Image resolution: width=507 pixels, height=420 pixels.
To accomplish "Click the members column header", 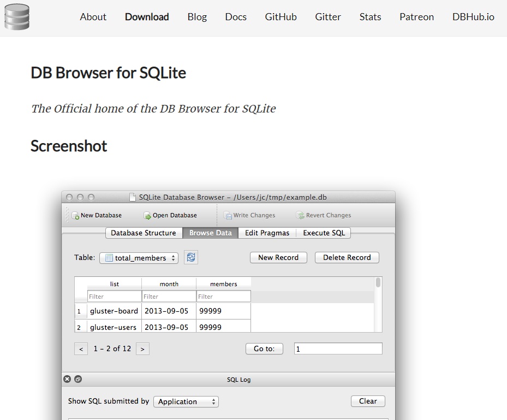I will point(223,284).
